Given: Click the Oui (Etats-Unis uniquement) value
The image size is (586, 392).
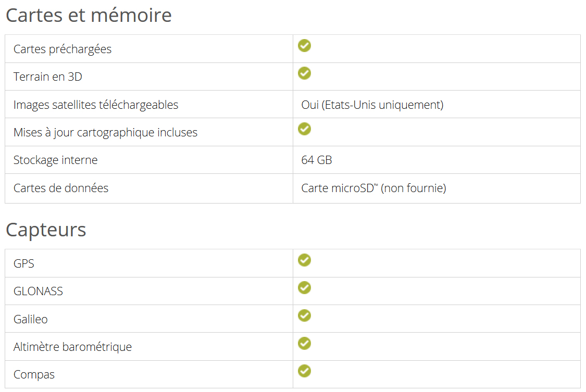Looking at the screenshot, I should pos(372,105).
